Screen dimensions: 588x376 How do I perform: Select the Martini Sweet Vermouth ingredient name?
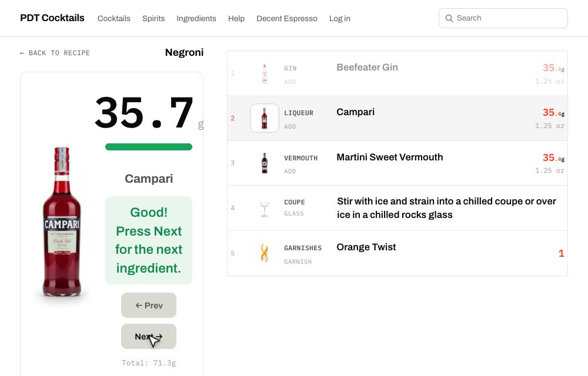[390, 157]
